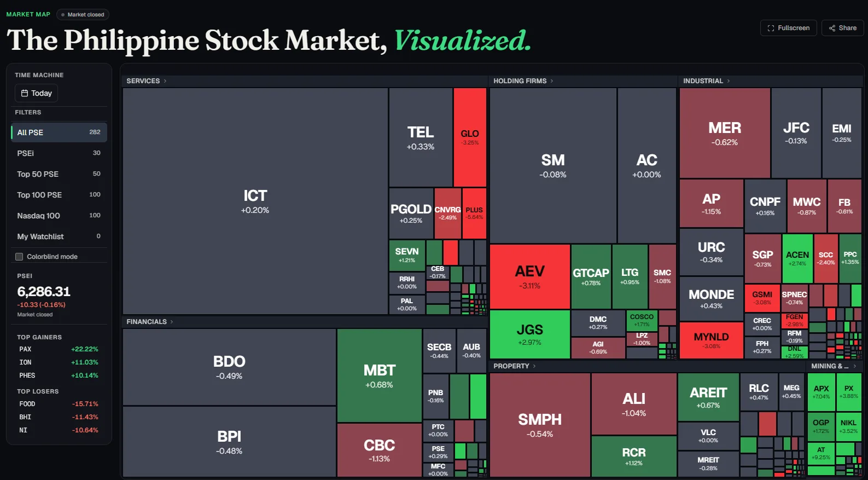Open the Property sector arrow
The height and width of the screenshot is (480, 868).
(x=534, y=366)
